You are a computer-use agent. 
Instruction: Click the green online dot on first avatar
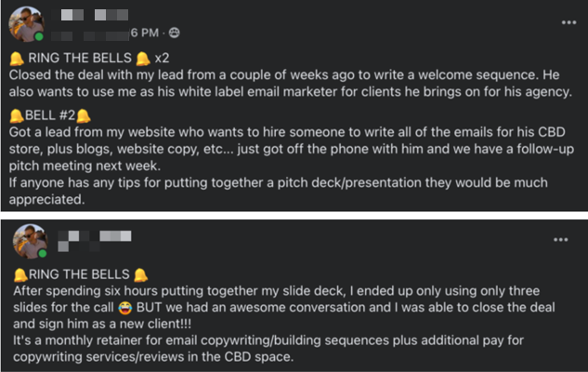point(39,36)
